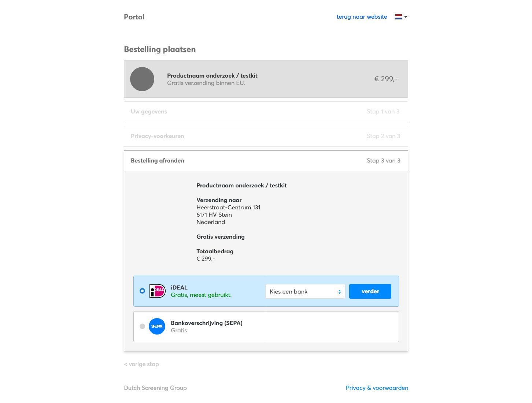Click the Dutch flag language icon

coord(399,17)
